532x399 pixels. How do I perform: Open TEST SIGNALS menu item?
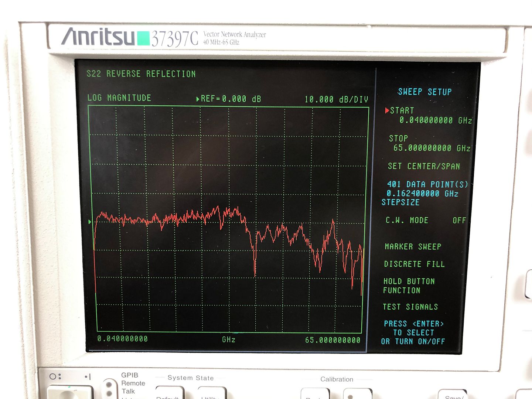pyautogui.click(x=410, y=307)
